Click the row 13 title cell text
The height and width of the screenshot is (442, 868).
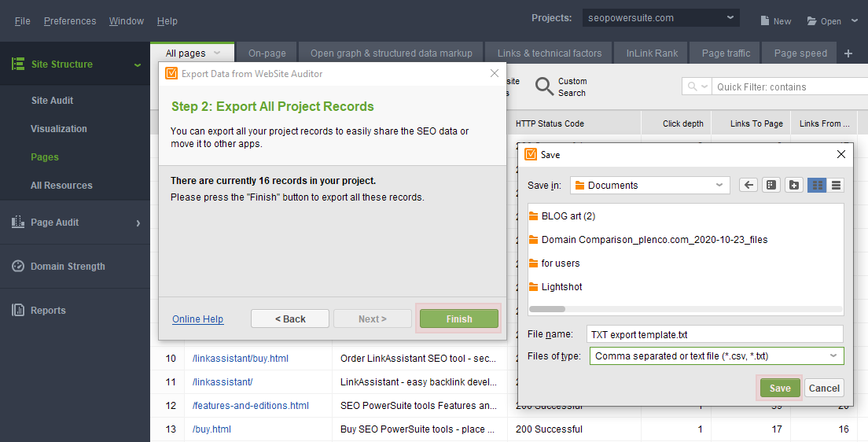tap(418, 429)
